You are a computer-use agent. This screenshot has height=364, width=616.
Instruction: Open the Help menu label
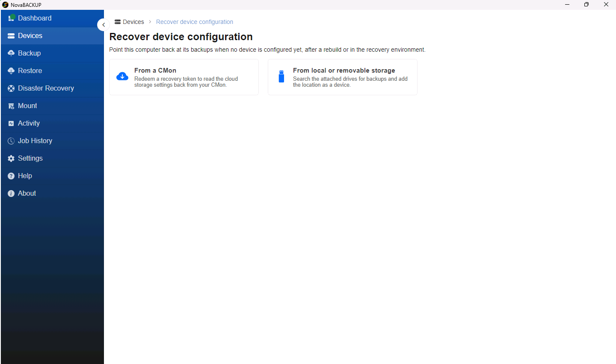point(25,176)
